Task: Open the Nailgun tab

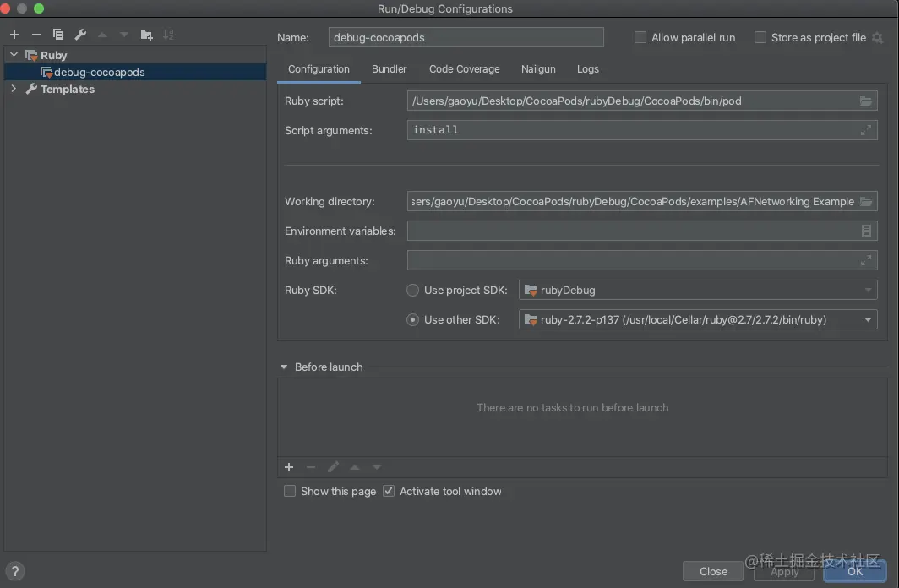Action: tap(538, 68)
